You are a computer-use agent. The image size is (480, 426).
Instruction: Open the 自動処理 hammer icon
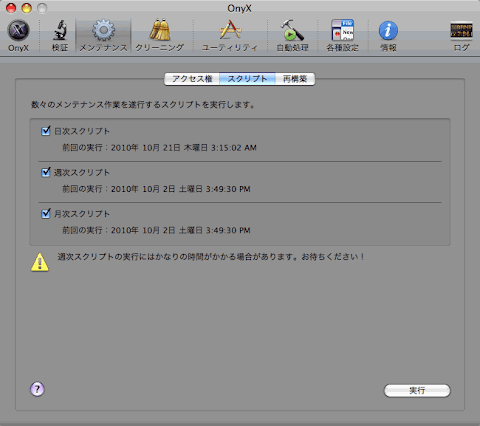tap(292, 36)
